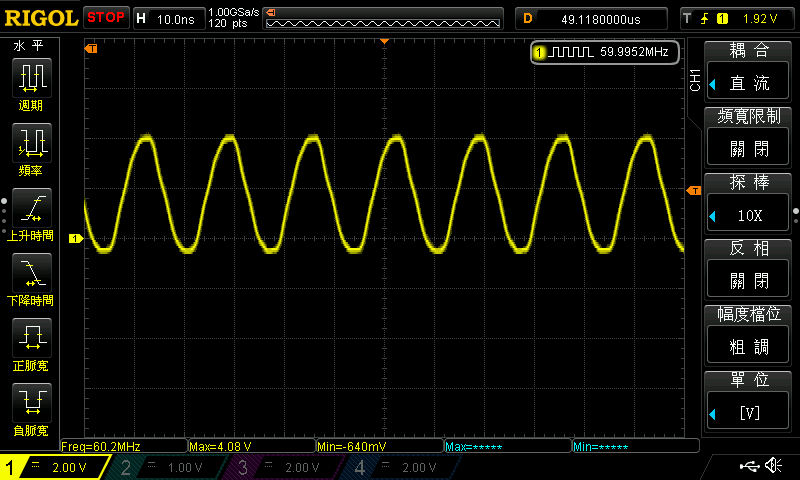This screenshot has height=480, width=800.
Task: Click the red STOP run status button
Action: click(105, 17)
